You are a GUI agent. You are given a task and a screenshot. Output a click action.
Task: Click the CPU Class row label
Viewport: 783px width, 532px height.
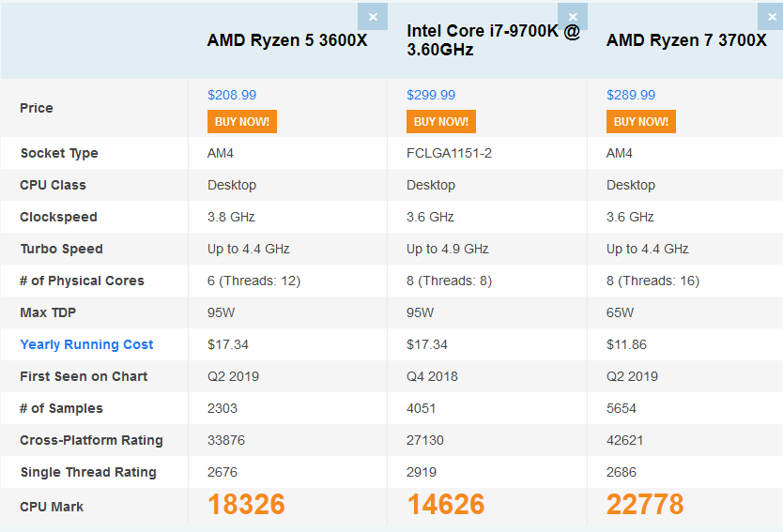click(53, 185)
